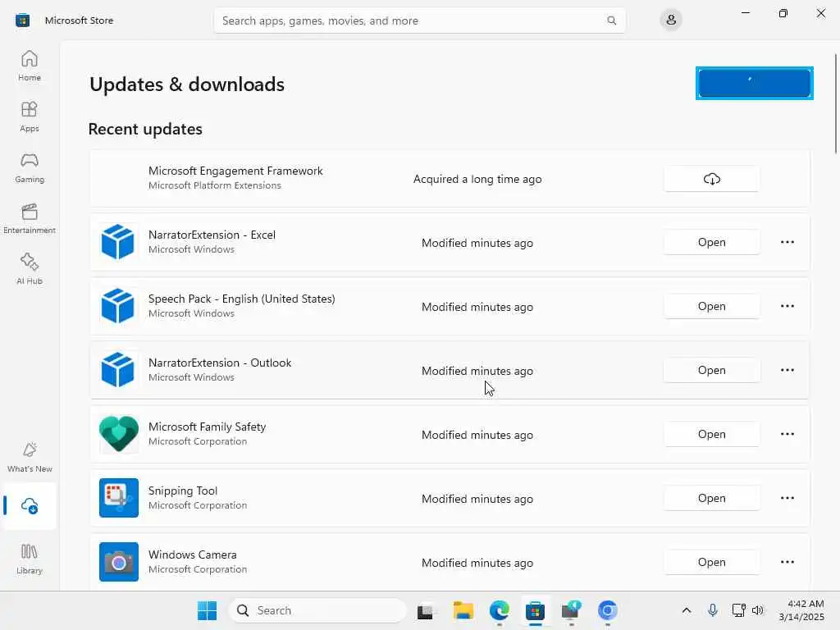Image resolution: width=840 pixels, height=630 pixels.
Task: Open more options for NarratorExtension - Outlook
Action: click(787, 370)
